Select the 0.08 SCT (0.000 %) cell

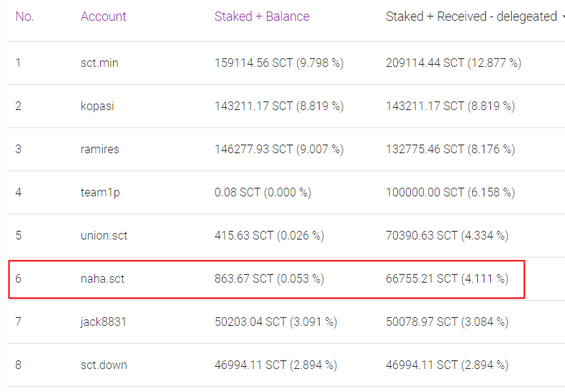(263, 192)
